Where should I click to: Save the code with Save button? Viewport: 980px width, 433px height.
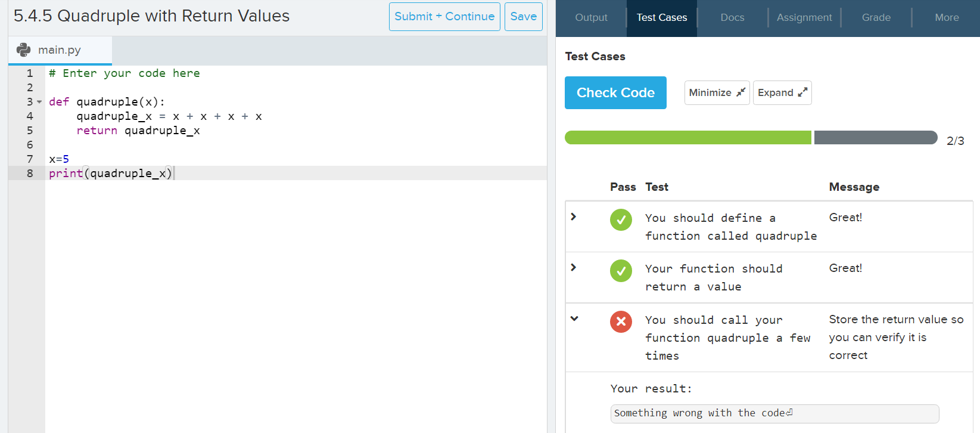coord(523,17)
